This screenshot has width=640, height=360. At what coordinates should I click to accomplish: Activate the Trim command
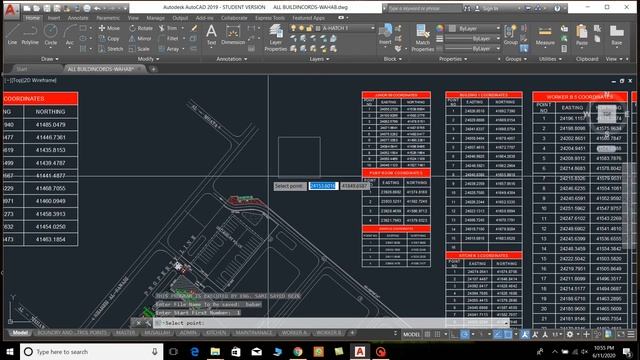point(168,28)
